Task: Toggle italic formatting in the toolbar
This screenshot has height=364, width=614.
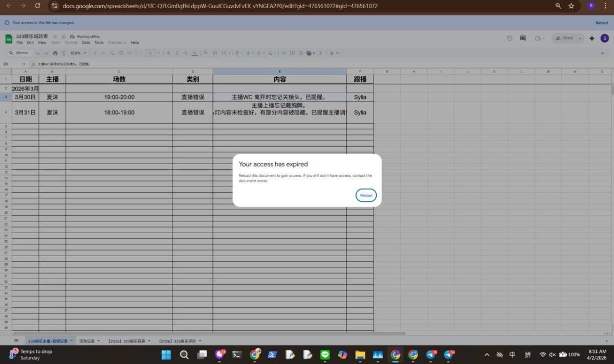Action: tap(177, 53)
